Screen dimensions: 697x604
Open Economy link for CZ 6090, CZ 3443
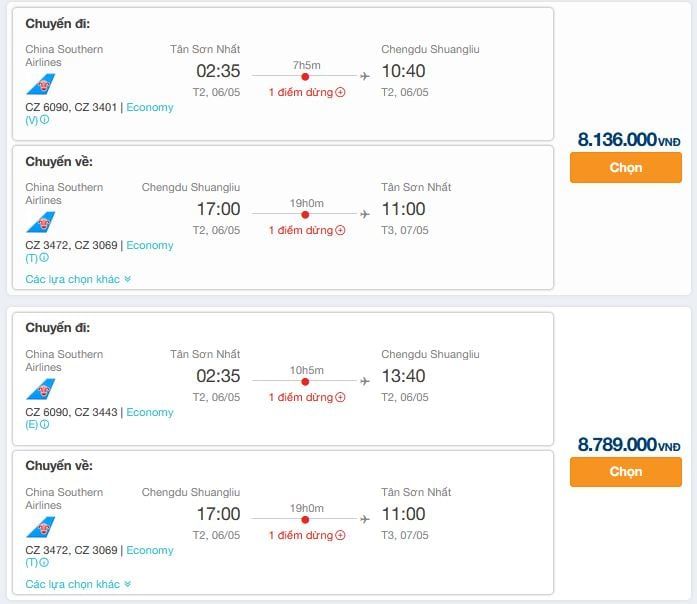(x=150, y=412)
